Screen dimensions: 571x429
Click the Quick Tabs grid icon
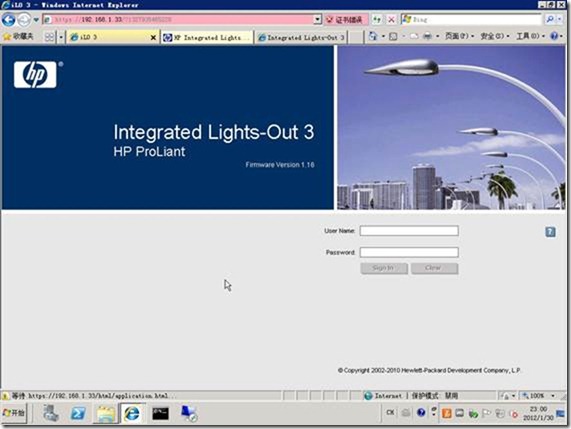[49, 37]
